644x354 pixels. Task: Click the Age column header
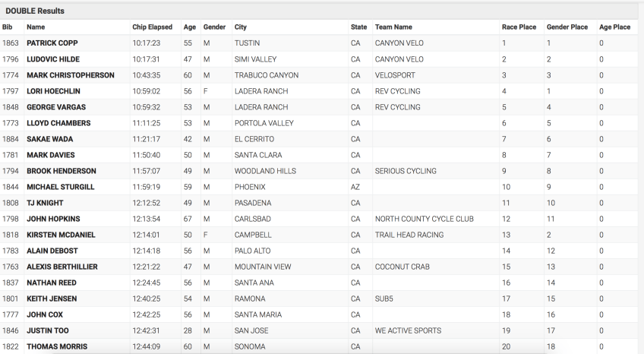coord(189,27)
